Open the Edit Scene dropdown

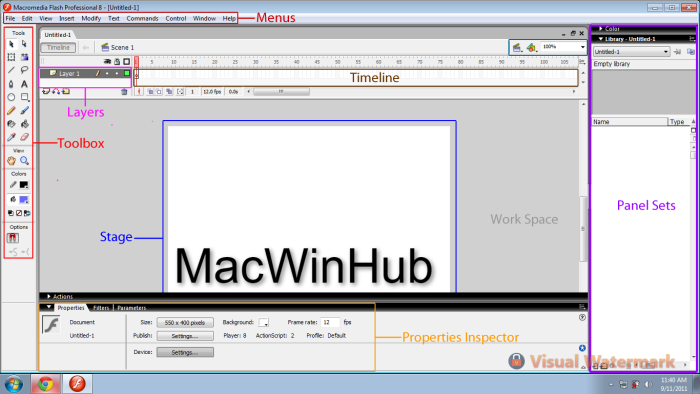point(517,47)
